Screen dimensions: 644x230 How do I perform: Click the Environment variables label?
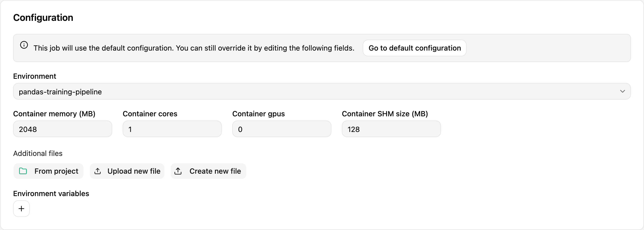[x=51, y=193]
